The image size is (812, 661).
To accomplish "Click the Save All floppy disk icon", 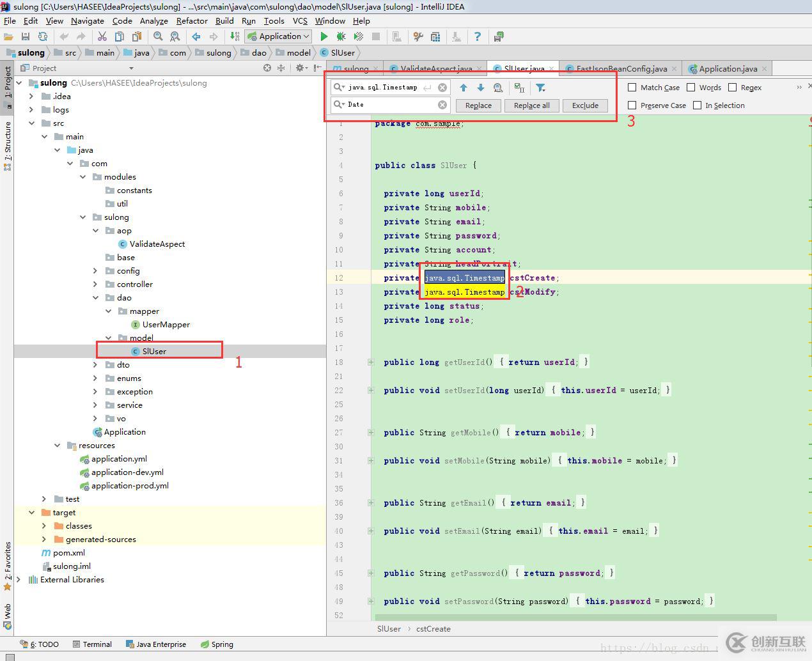I will point(26,36).
